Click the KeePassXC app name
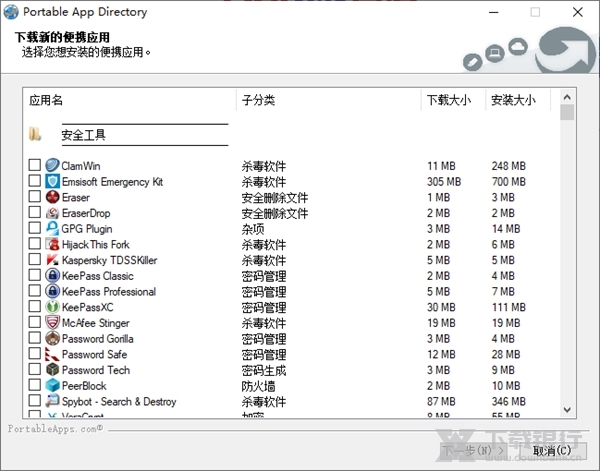Viewport: 600px width, 471px height. pos(88,307)
